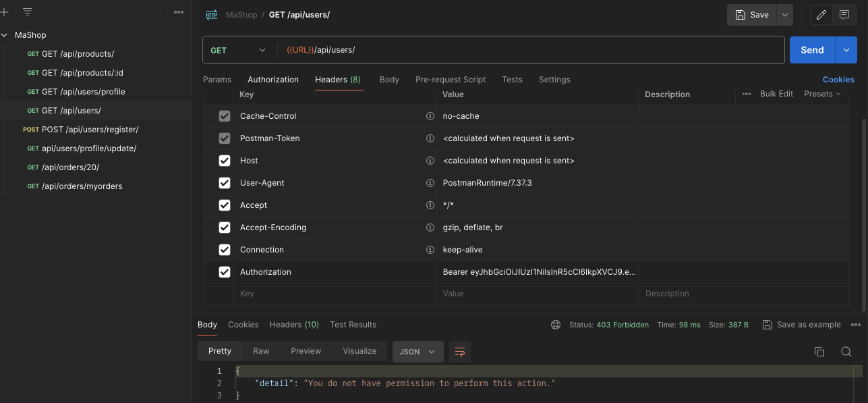The height and width of the screenshot is (403, 868).
Task: Uncheck the Authorization header checkbox
Action: (225, 272)
